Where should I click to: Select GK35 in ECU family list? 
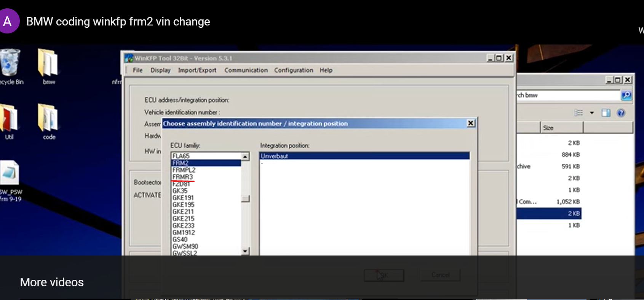206,191
